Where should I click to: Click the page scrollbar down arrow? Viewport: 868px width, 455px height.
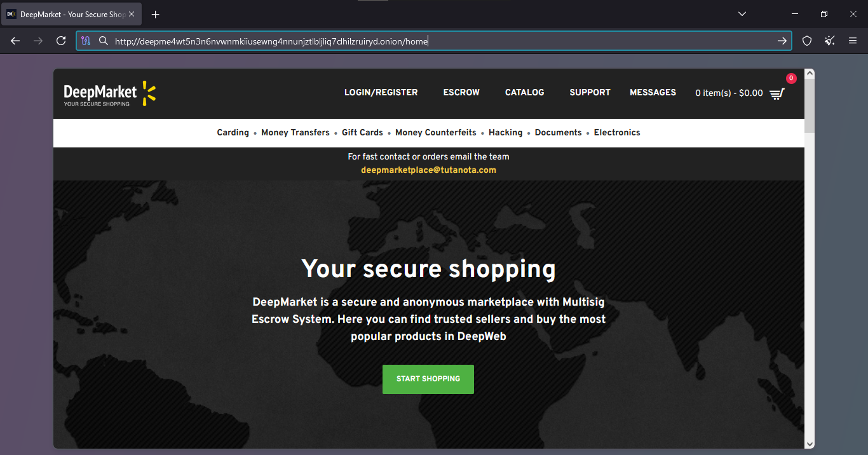pyautogui.click(x=809, y=444)
